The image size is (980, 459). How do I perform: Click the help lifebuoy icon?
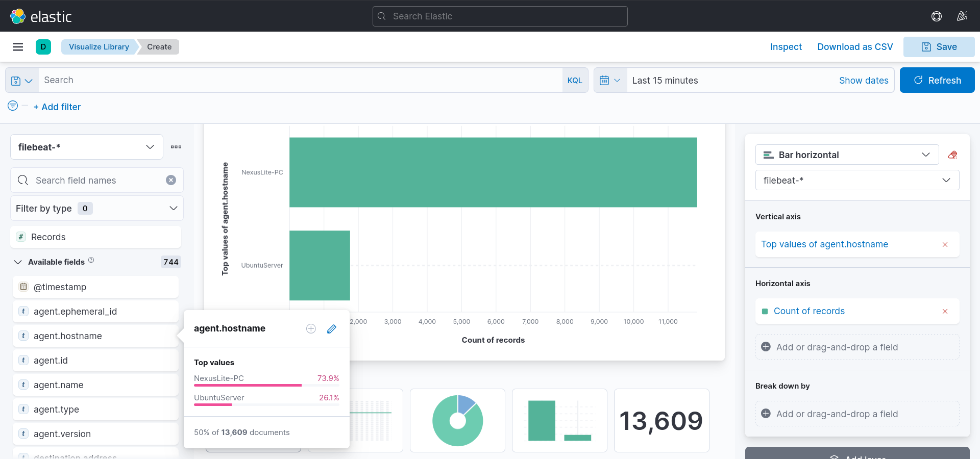936,16
